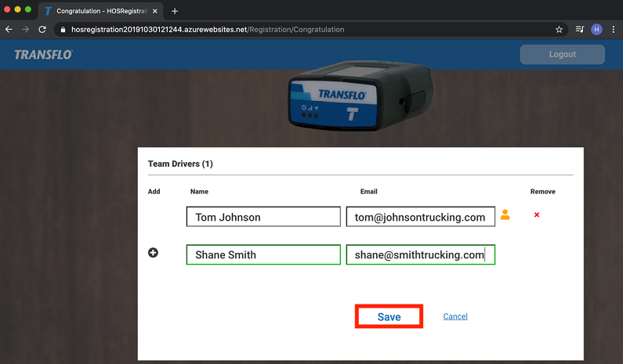Click the macOS green fullscreen button
This screenshot has height=364, width=623.
click(27, 9)
